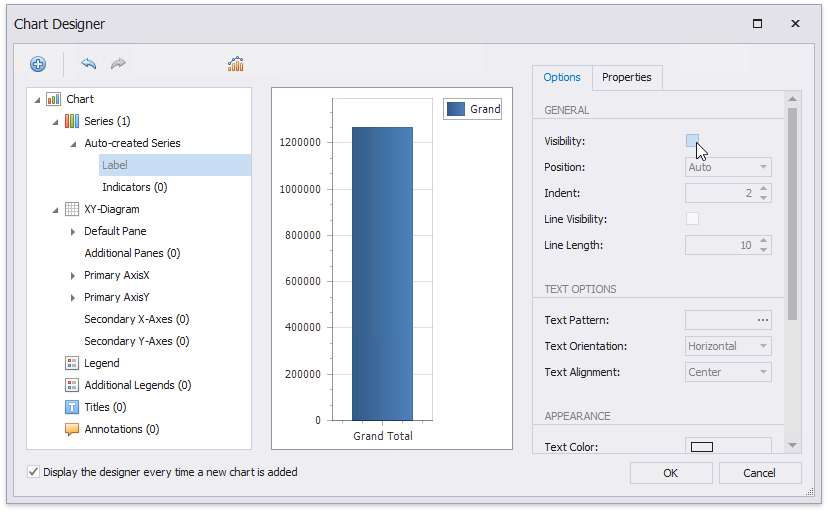Screen dimensions: 828x512
Task: Toggle the label Visibility checkbox
Action: [692, 141]
